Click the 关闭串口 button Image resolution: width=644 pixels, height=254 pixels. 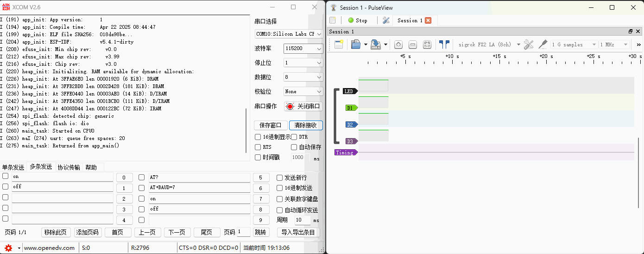tap(303, 106)
